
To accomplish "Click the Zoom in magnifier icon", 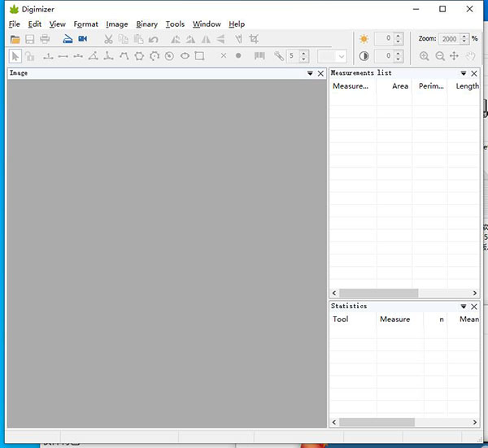I will [425, 56].
